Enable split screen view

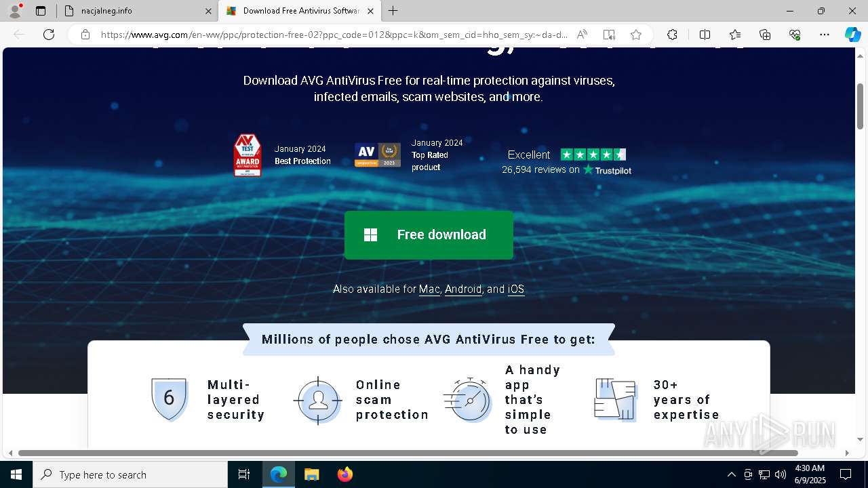[705, 35]
